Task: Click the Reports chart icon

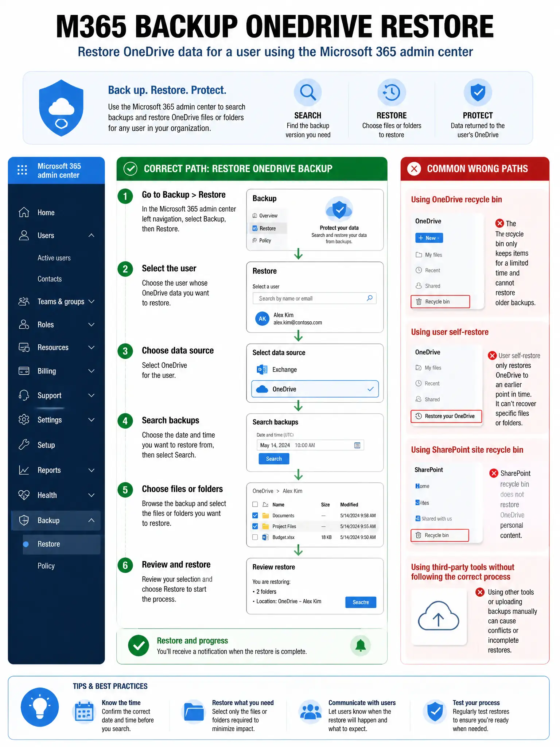Action: (x=24, y=470)
